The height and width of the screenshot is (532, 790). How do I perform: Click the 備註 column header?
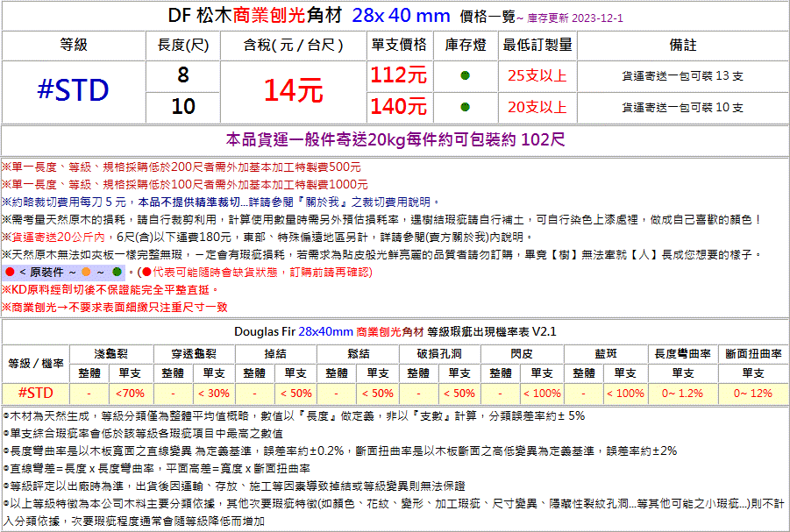click(x=683, y=45)
